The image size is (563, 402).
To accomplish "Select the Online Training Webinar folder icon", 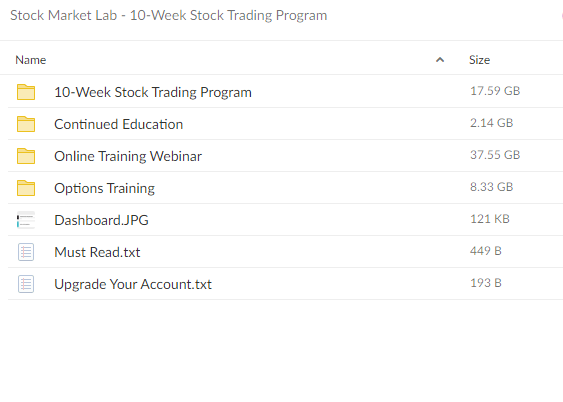I will 26,156.
